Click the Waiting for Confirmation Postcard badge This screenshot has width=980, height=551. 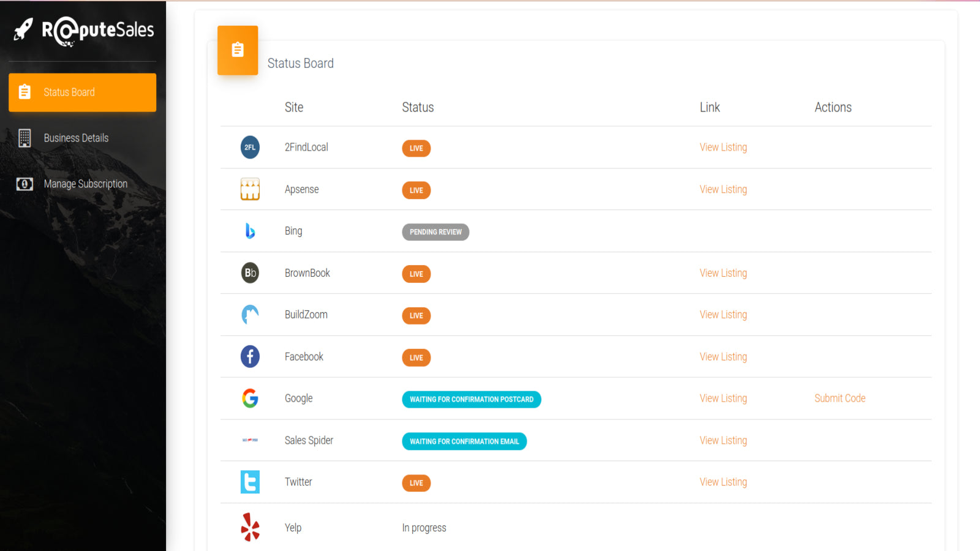point(472,399)
